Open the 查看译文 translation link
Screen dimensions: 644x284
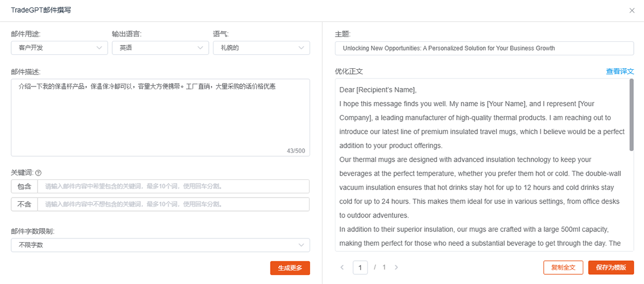pyautogui.click(x=620, y=71)
